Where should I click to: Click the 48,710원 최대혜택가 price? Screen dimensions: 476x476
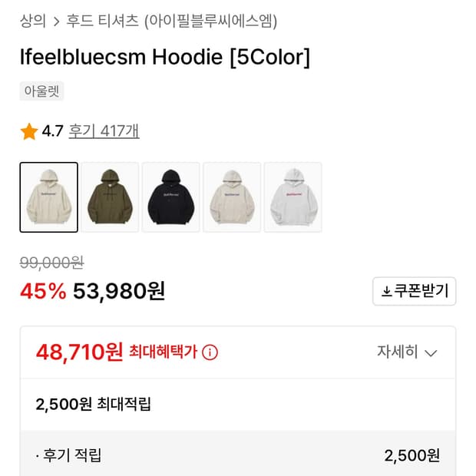[79, 352]
